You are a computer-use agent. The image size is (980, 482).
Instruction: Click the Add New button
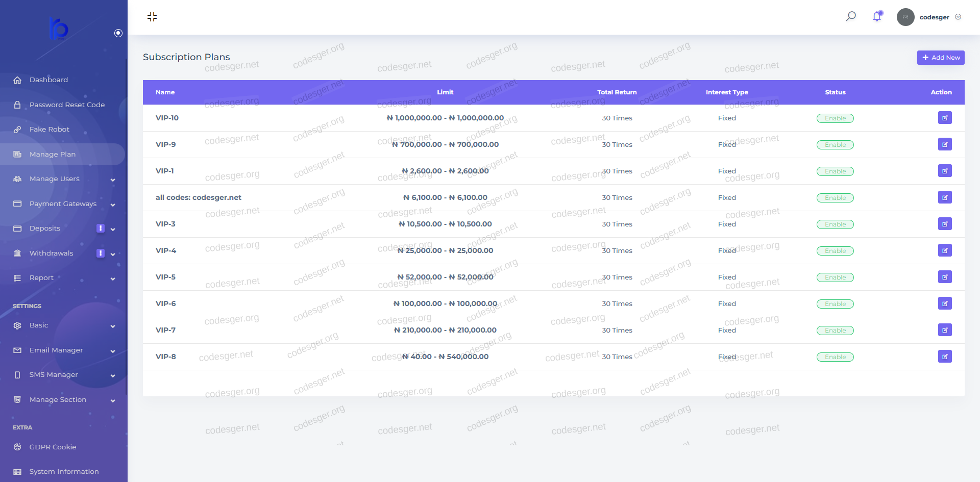click(940, 58)
